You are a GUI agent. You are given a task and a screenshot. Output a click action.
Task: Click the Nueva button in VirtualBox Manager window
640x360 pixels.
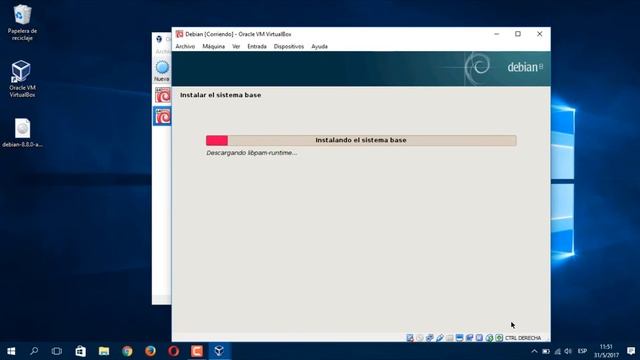click(162, 71)
